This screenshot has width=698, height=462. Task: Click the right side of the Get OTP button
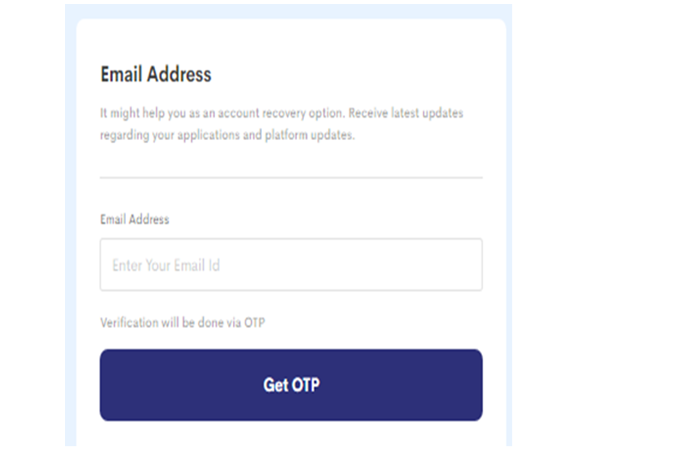pos(463,385)
